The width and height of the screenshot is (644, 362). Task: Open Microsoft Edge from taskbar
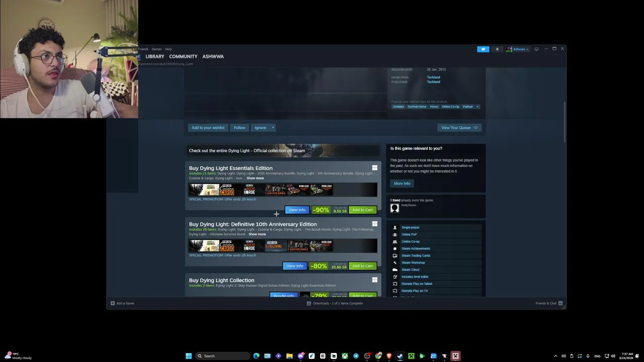coord(257,356)
